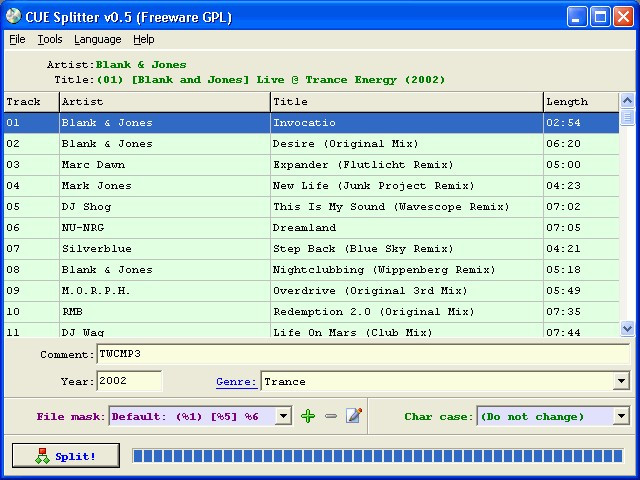Maximize the CUE Splitter window
This screenshot has width=640, height=480.
pyautogui.click(x=600, y=17)
